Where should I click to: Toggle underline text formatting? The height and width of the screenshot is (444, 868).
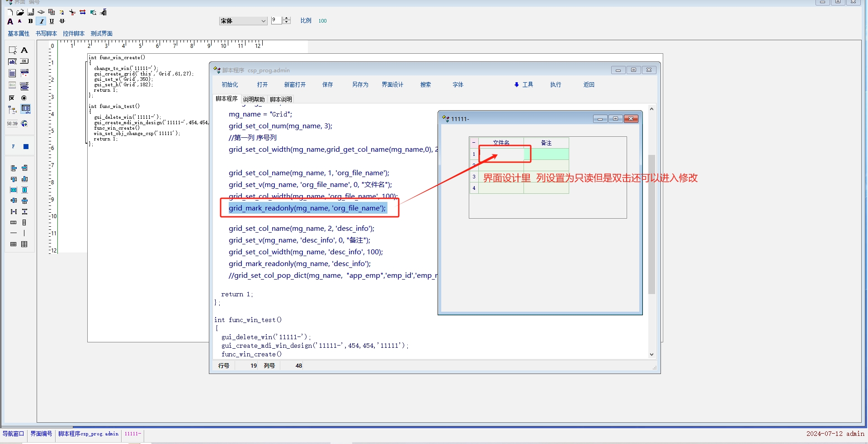point(52,21)
